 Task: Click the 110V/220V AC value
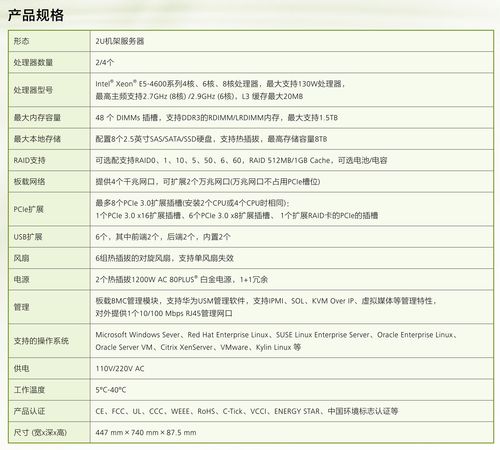120,369
